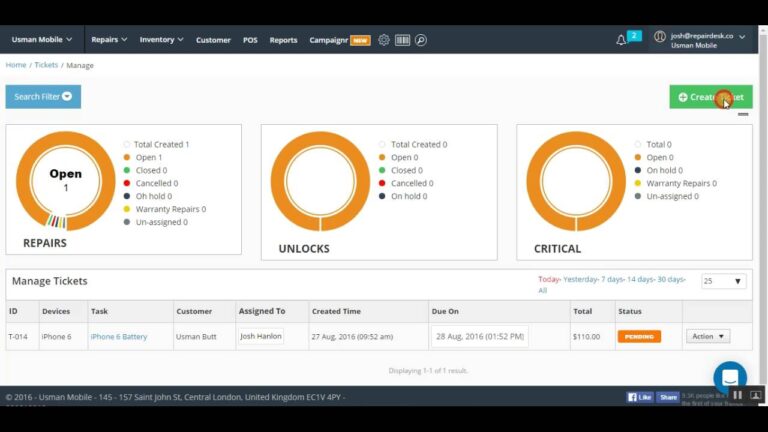The width and height of the screenshot is (768, 432).
Task: Open the settings gear in navbar
Action: [x=384, y=40]
